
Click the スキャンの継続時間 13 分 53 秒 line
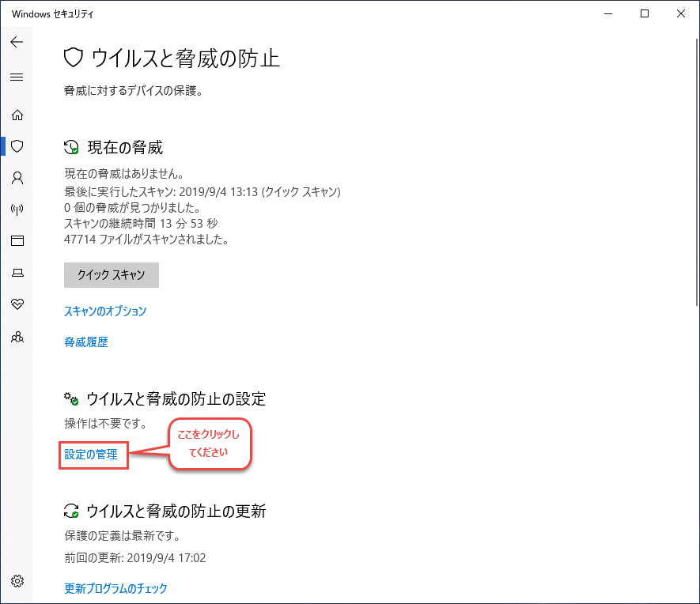pyautogui.click(x=141, y=224)
